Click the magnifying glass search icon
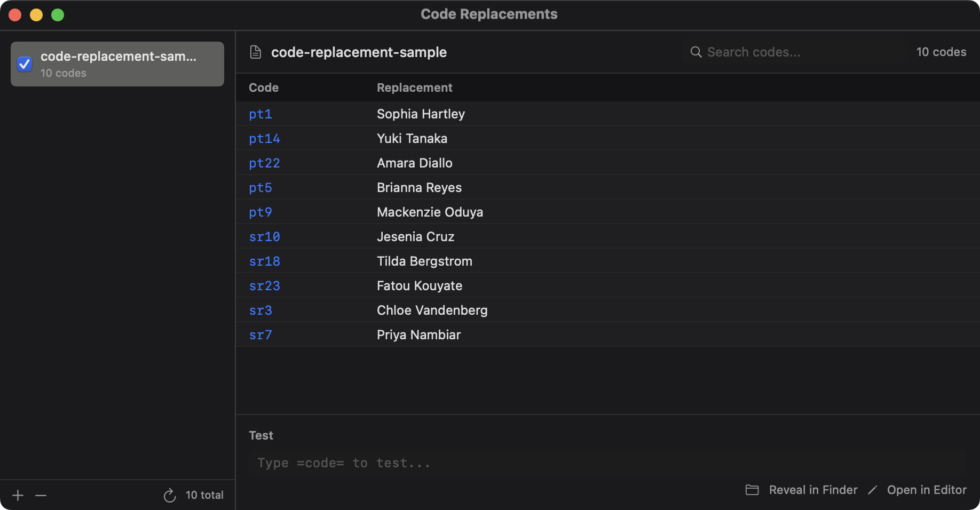 696,52
